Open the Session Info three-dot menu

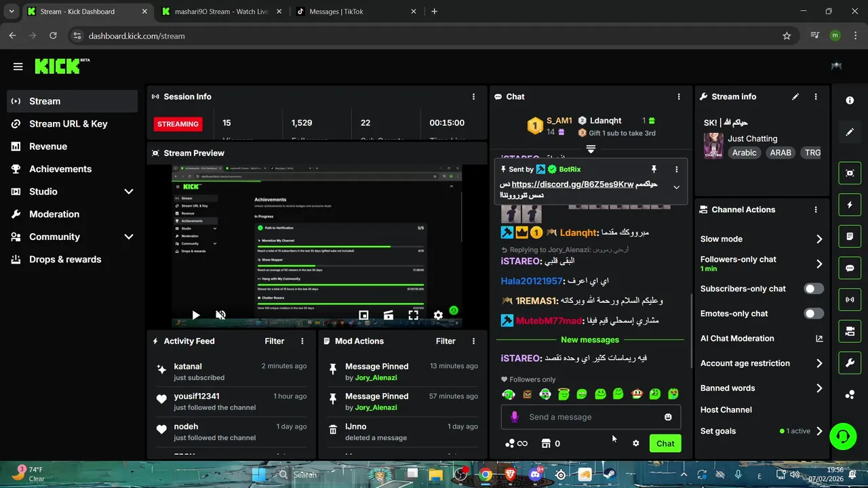(473, 97)
